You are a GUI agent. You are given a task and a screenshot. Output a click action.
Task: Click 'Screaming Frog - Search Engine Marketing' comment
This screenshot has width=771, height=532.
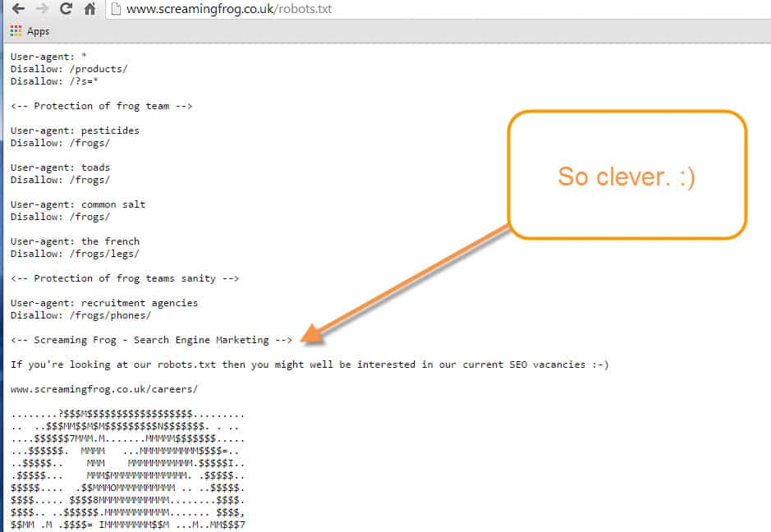point(151,340)
